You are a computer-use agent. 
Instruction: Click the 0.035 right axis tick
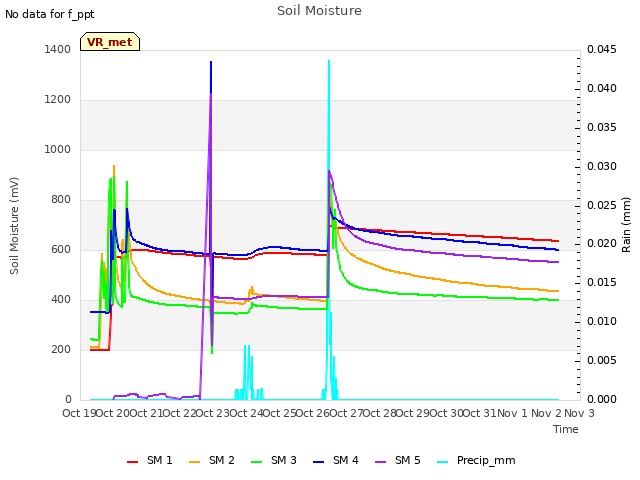pyautogui.click(x=602, y=127)
